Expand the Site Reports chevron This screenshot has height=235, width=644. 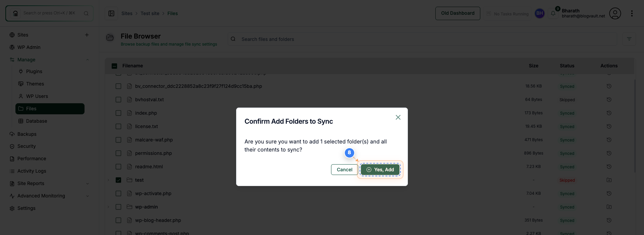pos(88,183)
